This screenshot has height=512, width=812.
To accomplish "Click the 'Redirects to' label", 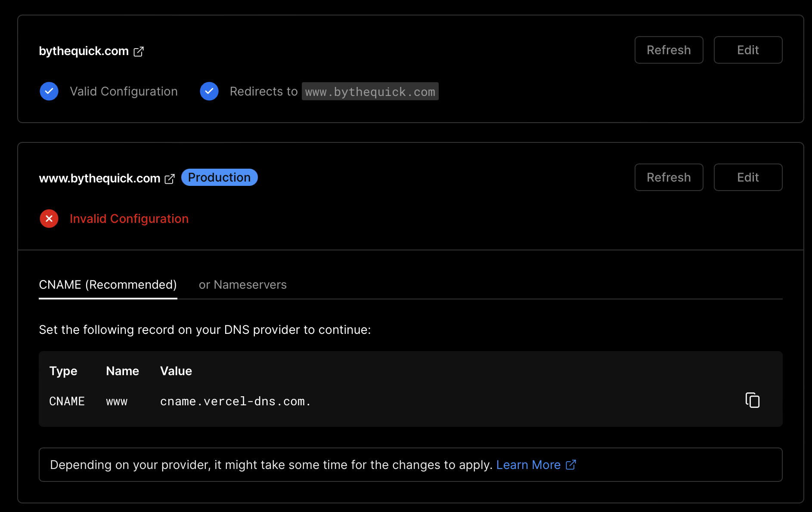I will coord(263,91).
